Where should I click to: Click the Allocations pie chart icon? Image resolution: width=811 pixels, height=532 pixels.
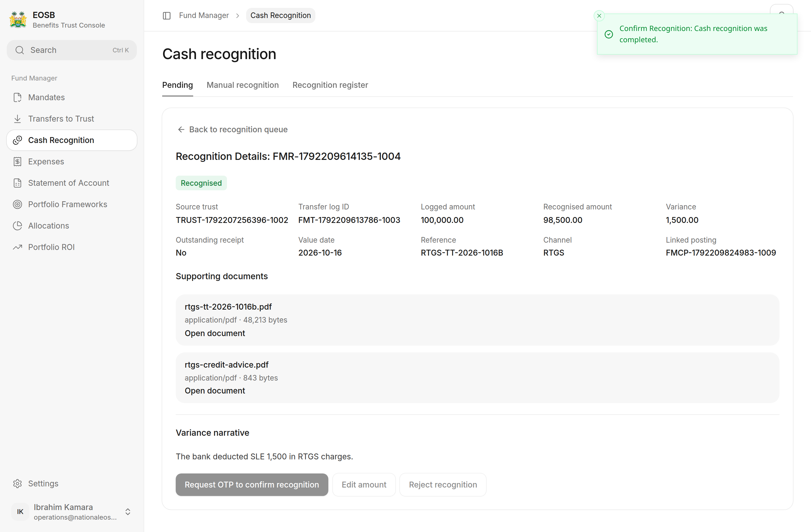(17, 226)
